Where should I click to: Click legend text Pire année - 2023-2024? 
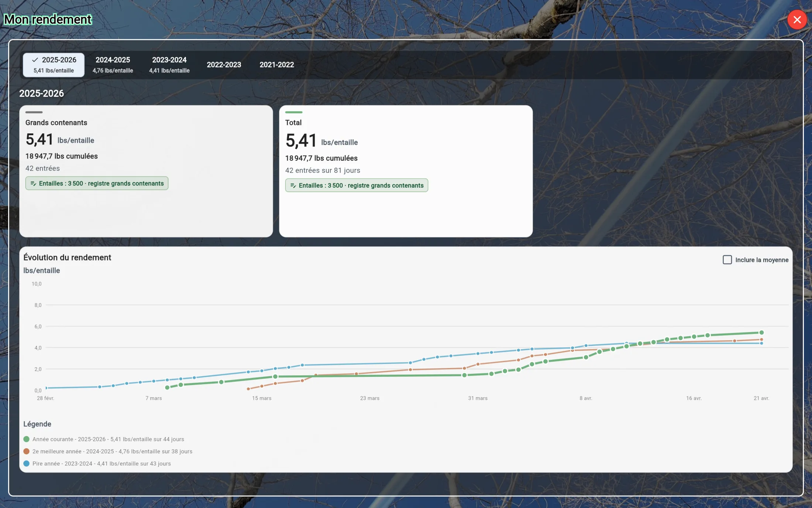click(x=101, y=464)
